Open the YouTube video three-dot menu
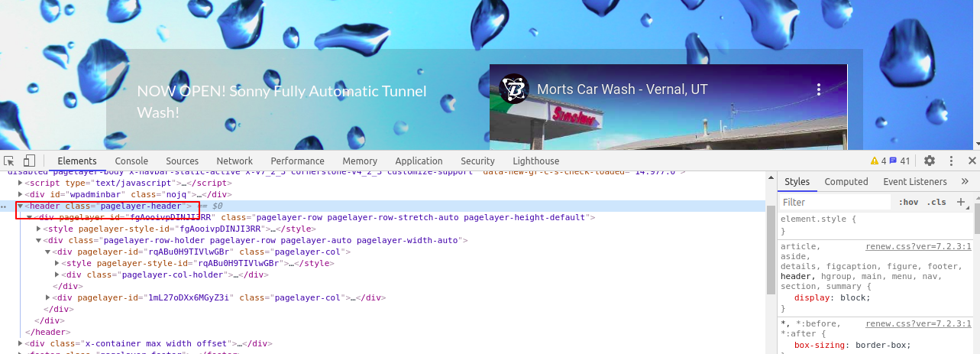The height and width of the screenshot is (354, 980). pos(819,89)
